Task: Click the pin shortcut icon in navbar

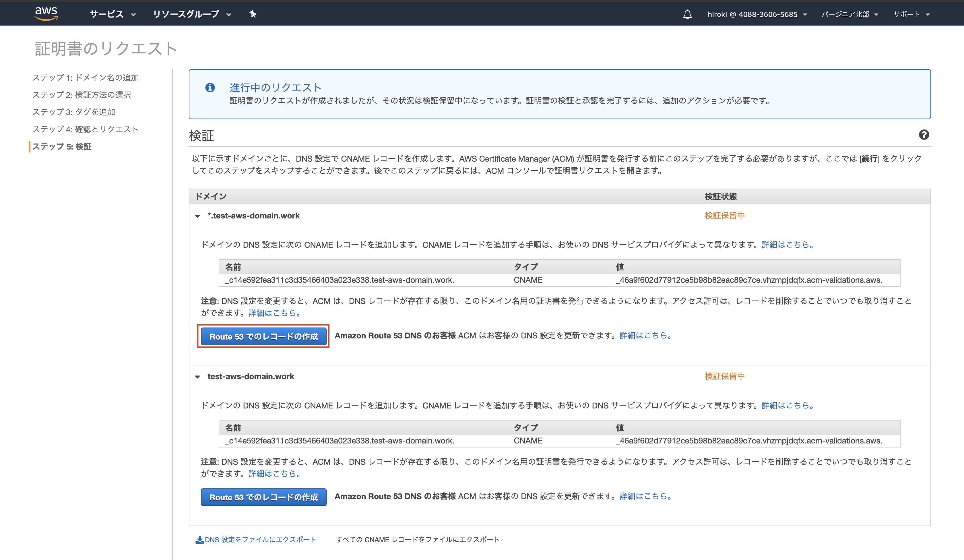Action: point(253,14)
